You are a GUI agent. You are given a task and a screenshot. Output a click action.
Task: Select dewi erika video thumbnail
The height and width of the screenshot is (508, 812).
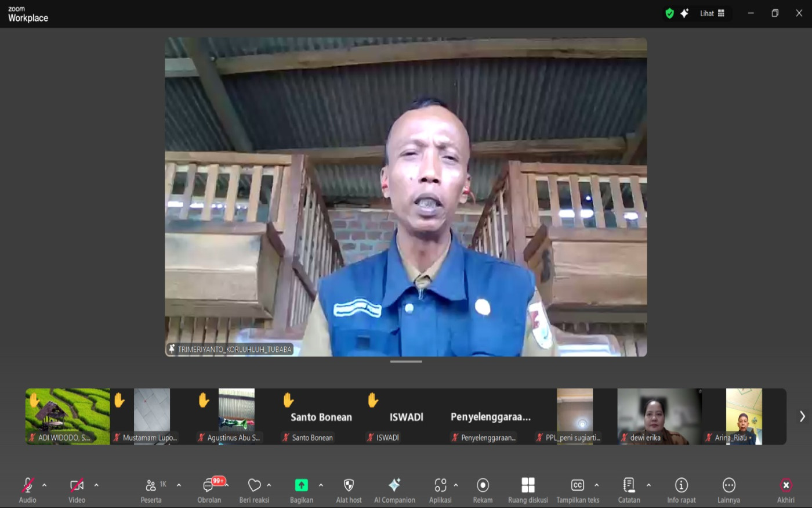point(659,416)
